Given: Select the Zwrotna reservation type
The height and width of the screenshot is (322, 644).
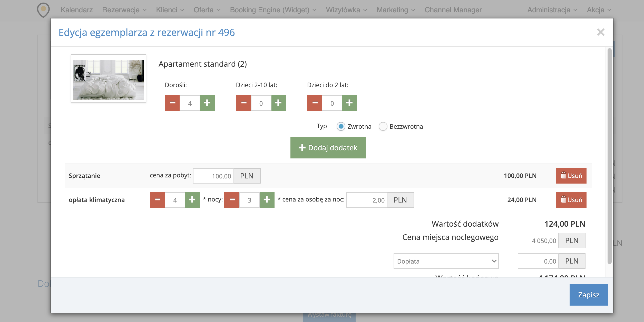Looking at the screenshot, I should pyautogui.click(x=341, y=126).
